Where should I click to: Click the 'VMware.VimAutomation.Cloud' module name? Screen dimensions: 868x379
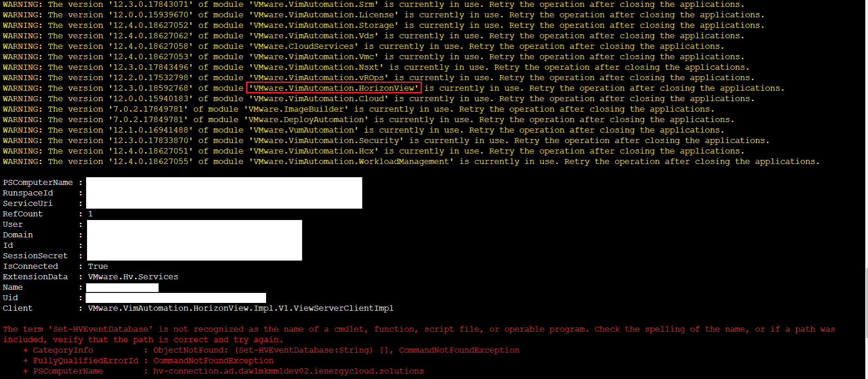click(319, 99)
